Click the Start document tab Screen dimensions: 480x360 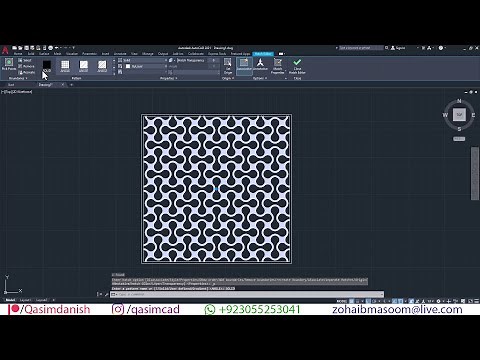(11, 85)
